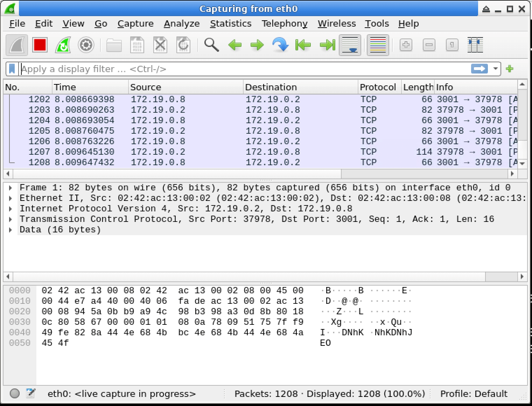Sort by the Source column header
532x406 pixels.
(186, 87)
